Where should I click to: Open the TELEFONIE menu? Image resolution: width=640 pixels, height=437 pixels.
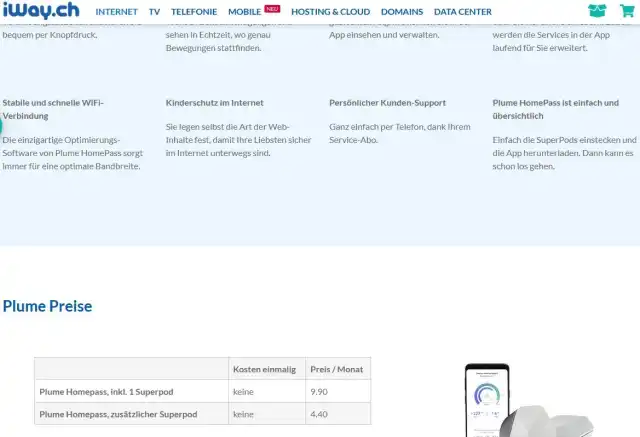pos(194,12)
